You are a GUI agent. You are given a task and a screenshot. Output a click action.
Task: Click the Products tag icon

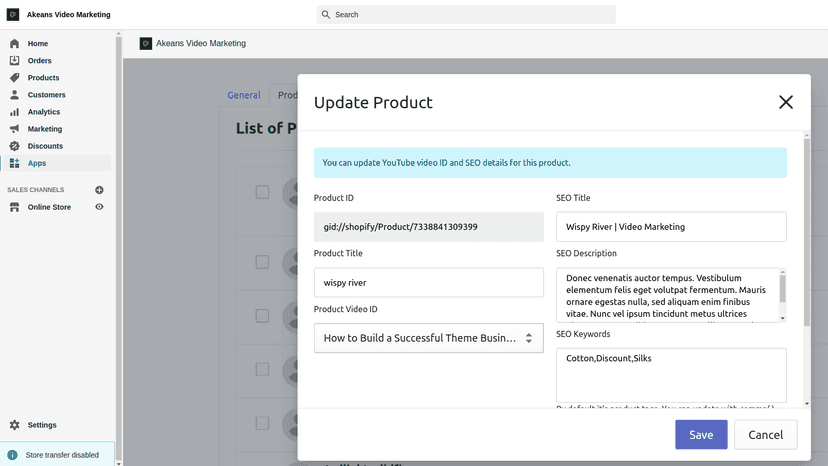[x=14, y=78]
